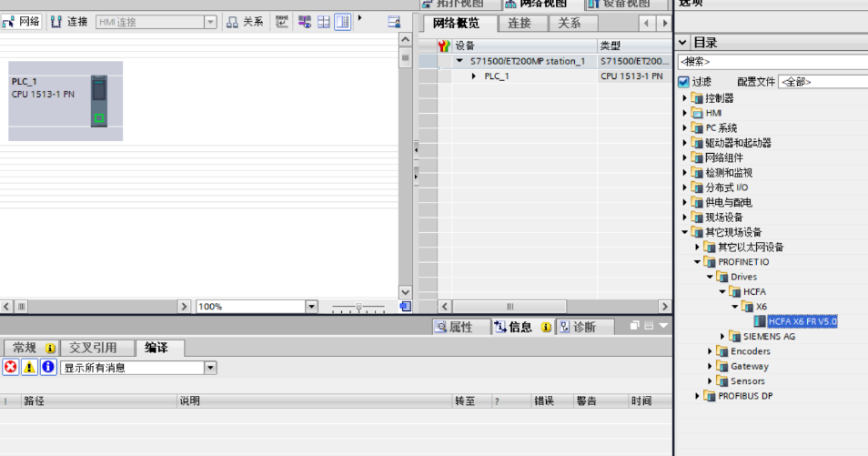Expand the 控制器 catalog folder

686,98
